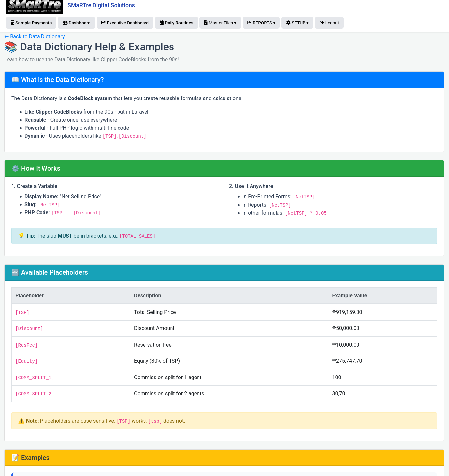Image resolution: width=449 pixels, height=476 pixels.
Task: Select the [COMM_SPLIT_1] placeholder table cell
Action: coord(70,377)
